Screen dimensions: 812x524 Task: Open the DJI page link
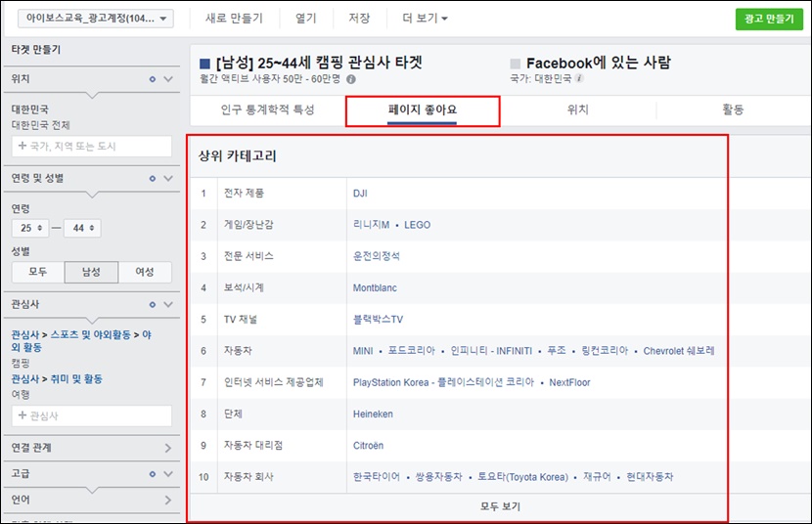[x=360, y=194]
